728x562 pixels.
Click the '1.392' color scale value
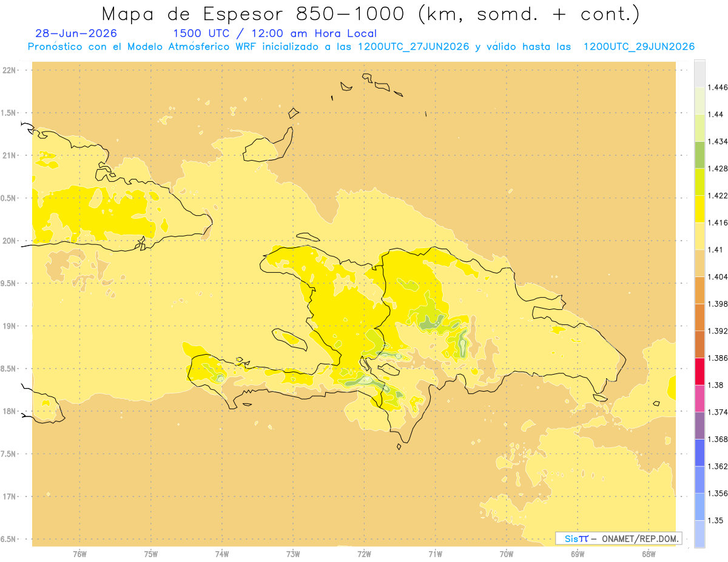(x=717, y=331)
